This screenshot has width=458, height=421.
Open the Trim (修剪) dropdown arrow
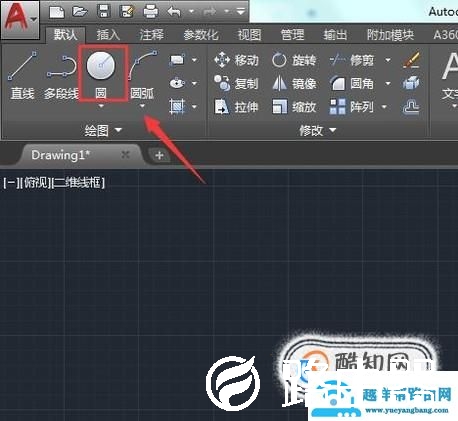(x=388, y=60)
